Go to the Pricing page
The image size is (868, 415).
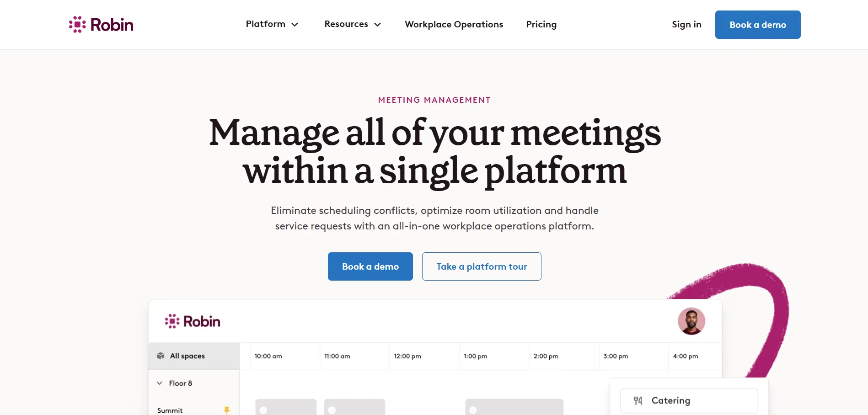click(x=541, y=24)
